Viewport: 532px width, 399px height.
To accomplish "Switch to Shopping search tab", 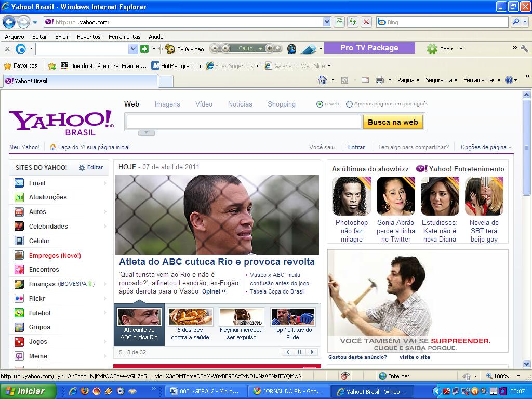I will (281, 104).
